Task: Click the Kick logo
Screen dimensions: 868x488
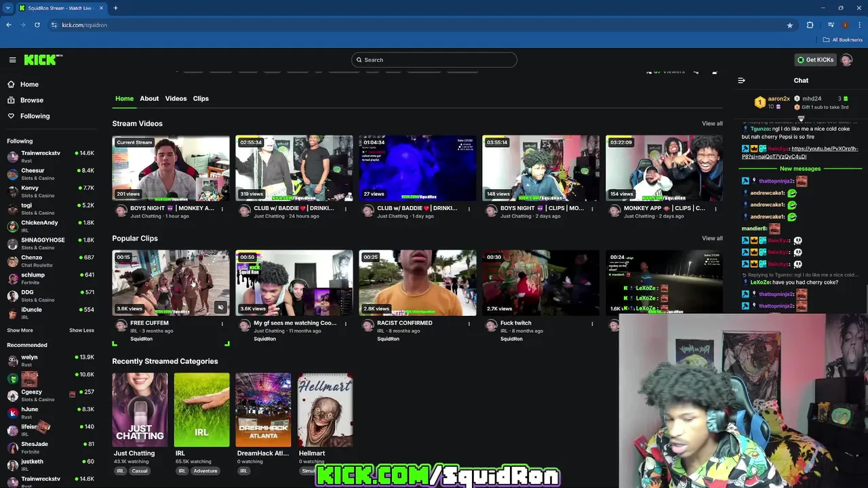Action: click(x=43, y=60)
